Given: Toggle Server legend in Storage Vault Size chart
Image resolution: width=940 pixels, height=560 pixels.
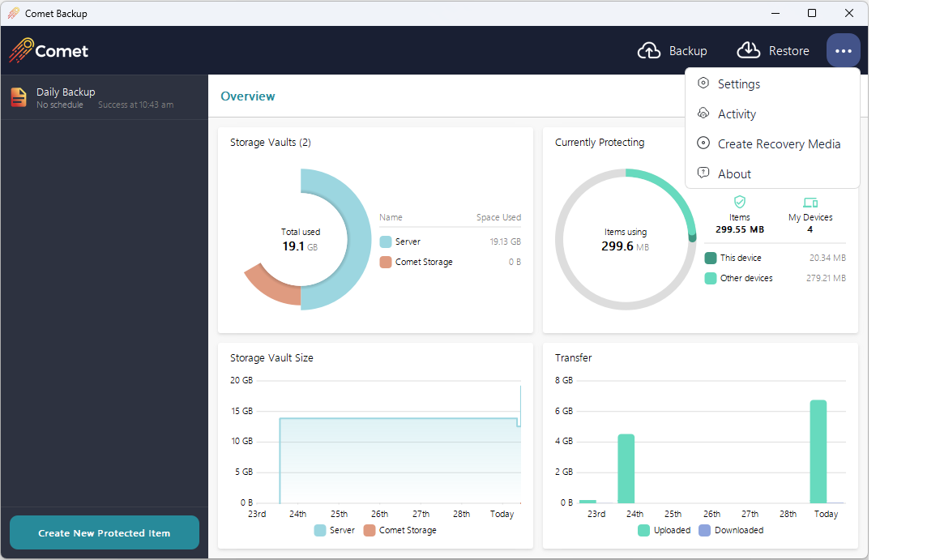Looking at the screenshot, I should 334,530.
